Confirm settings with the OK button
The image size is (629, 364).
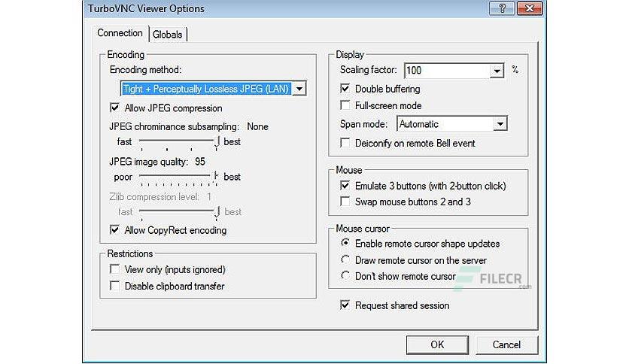[437, 344]
